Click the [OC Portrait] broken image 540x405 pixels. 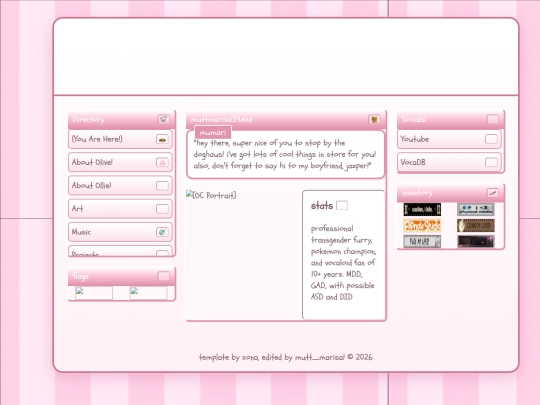tap(211, 195)
